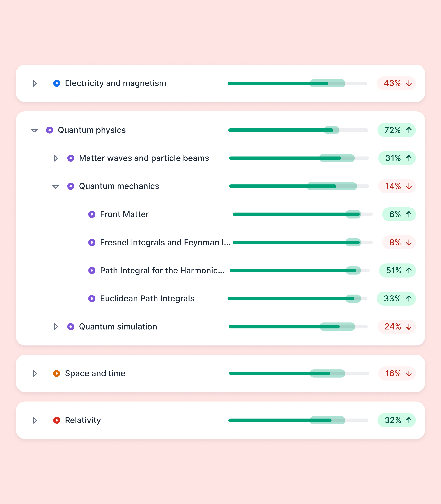
Task: Click the purple dot beside Matter waves and particle beams
Action: [x=71, y=158]
